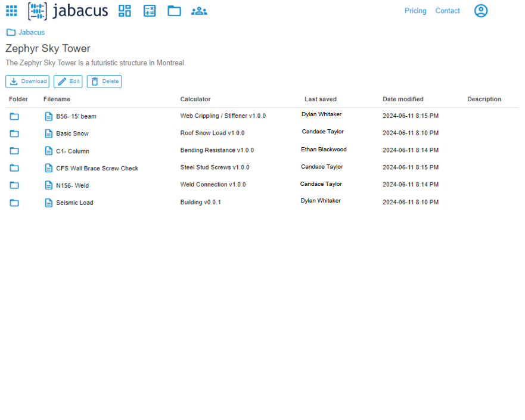Screen dimensions: 525x420
Task: Click the jabacus logo
Action: 68,11
